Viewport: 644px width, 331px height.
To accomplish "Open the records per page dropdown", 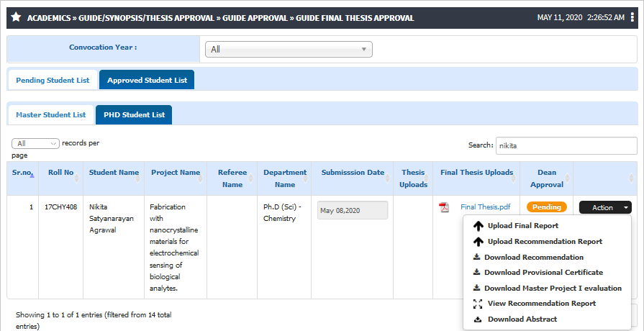I will click(36, 143).
